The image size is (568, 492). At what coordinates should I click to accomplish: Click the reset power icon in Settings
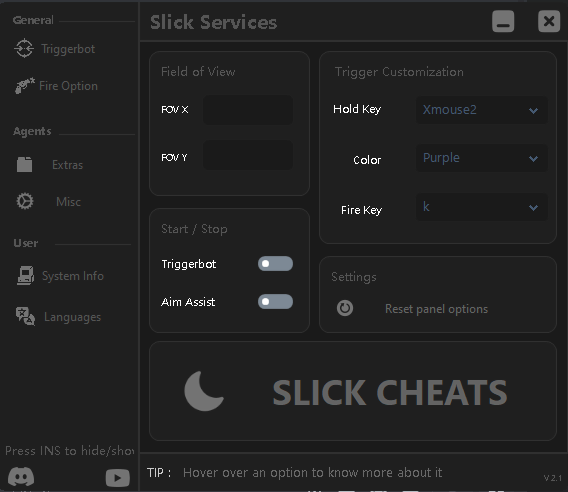click(344, 308)
